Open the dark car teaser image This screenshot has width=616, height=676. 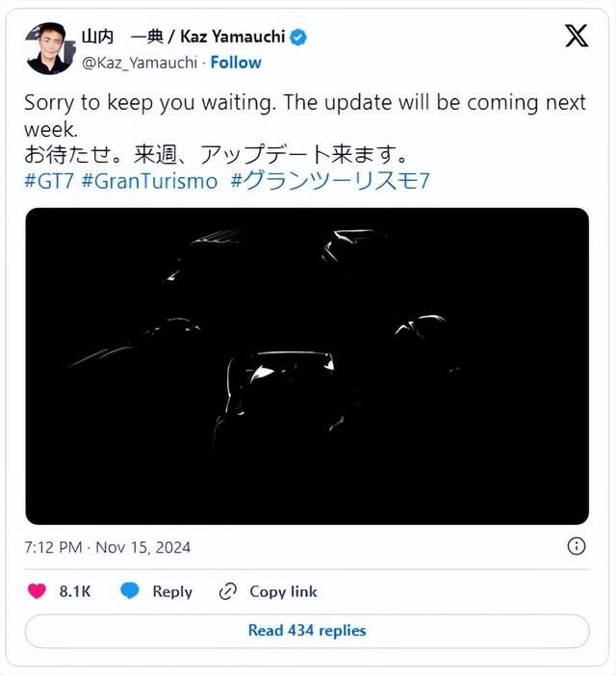tap(307, 366)
